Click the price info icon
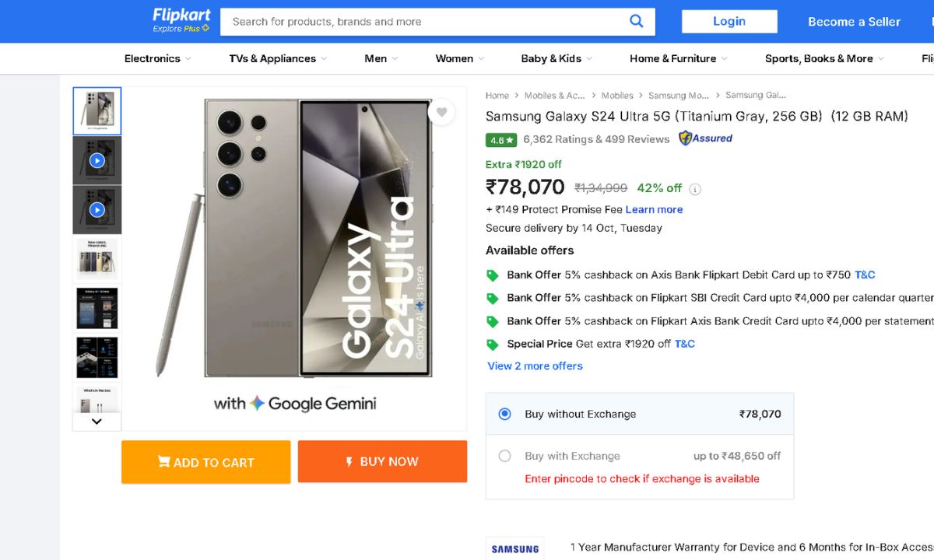934x560 pixels. point(695,189)
